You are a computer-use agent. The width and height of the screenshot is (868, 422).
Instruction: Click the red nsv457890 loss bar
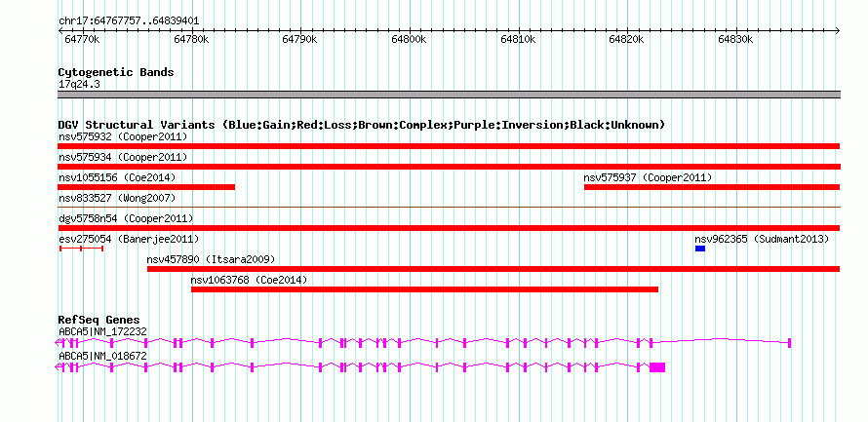coord(493,269)
